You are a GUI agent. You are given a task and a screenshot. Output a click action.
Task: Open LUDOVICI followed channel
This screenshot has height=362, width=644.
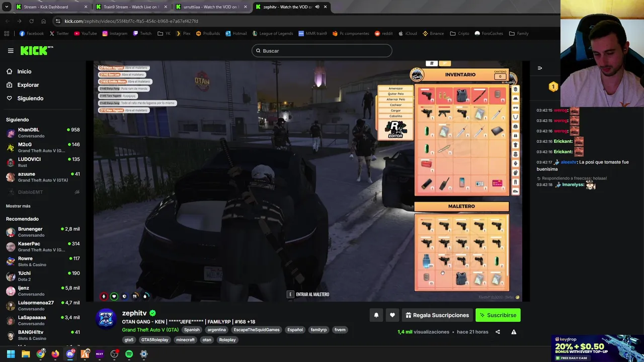click(43, 162)
